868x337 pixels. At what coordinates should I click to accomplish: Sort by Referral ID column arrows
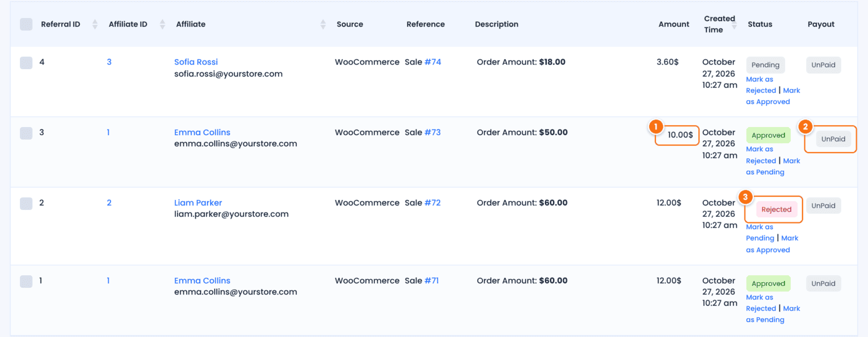[x=95, y=24]
